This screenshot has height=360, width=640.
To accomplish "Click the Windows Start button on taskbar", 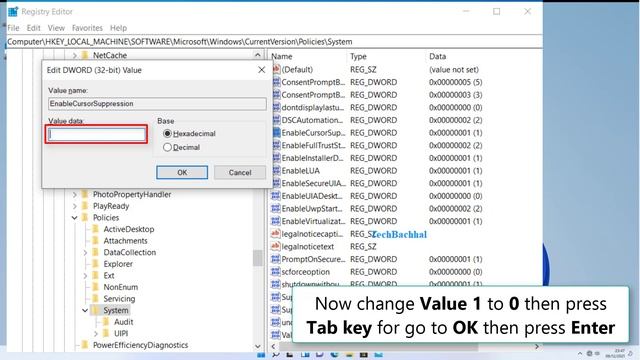I will pyautogui.click(x=261, y=355).
